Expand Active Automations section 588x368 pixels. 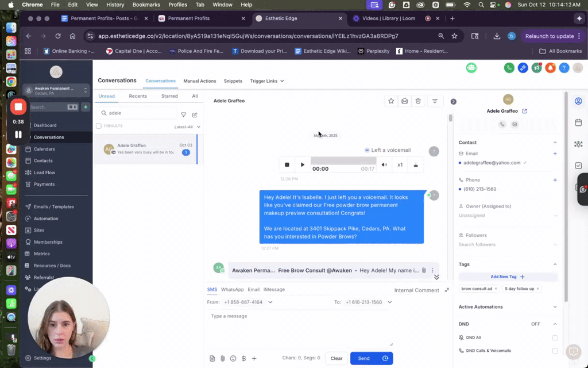click(x=555, y=307)
